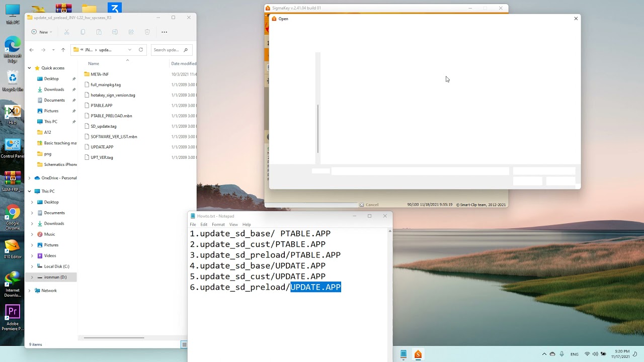Open the View menu in Notepad
Screen dimensions: 644x362
click(x=233, y=224)
